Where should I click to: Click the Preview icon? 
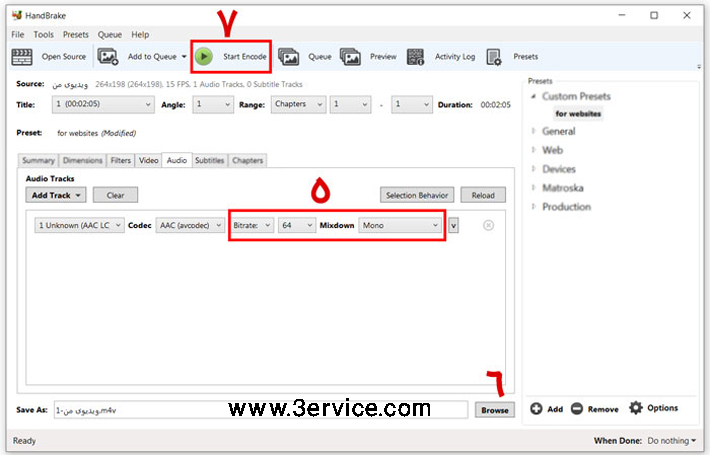tap(350, 57)
